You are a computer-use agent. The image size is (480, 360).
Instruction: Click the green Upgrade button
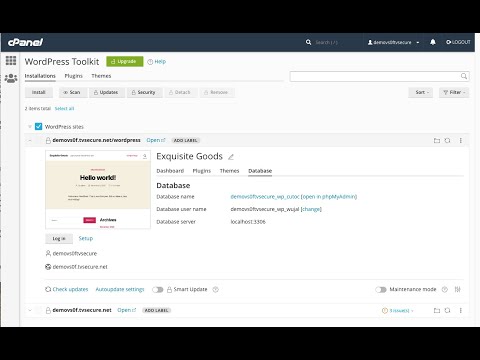coord(125,61)
